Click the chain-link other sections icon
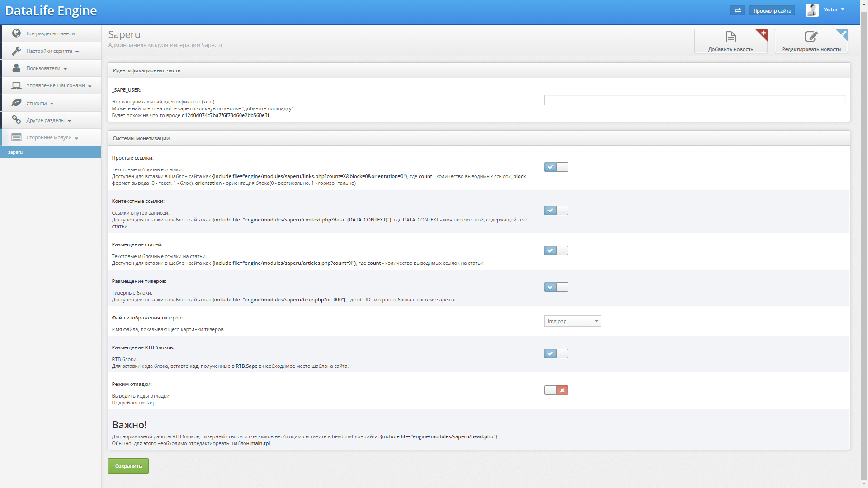The height and width of the screenshot is (488, 868). [x=16, y=120]
